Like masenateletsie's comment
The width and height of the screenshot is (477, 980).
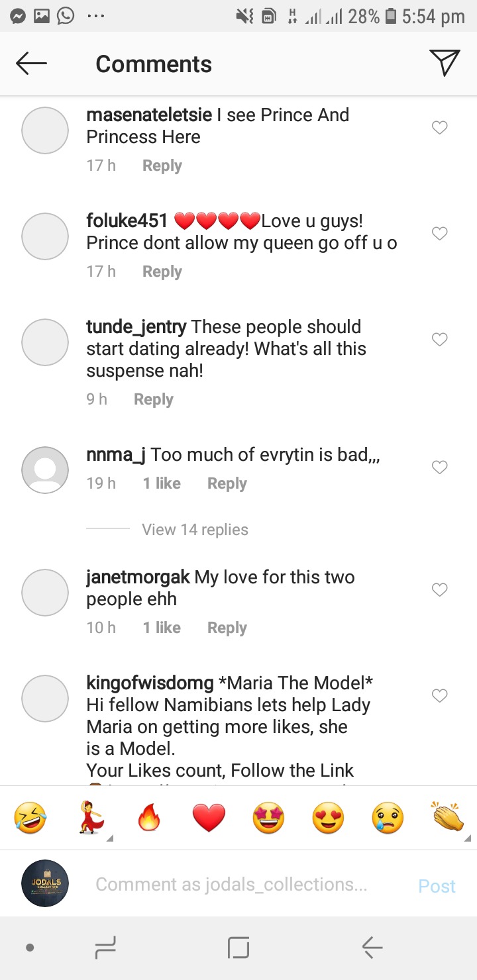pos(439,127)
